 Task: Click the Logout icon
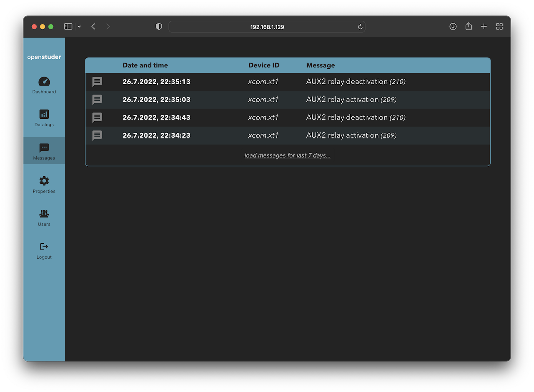pyautogui.click(x=44, y=247)
